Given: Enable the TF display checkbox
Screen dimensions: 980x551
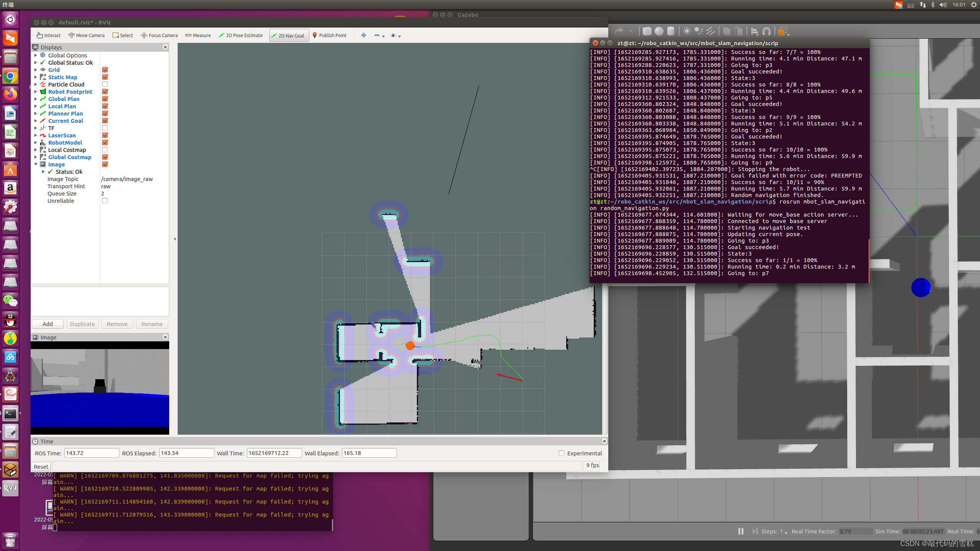Looking at the screenshot, I should (x=105, y=128).
